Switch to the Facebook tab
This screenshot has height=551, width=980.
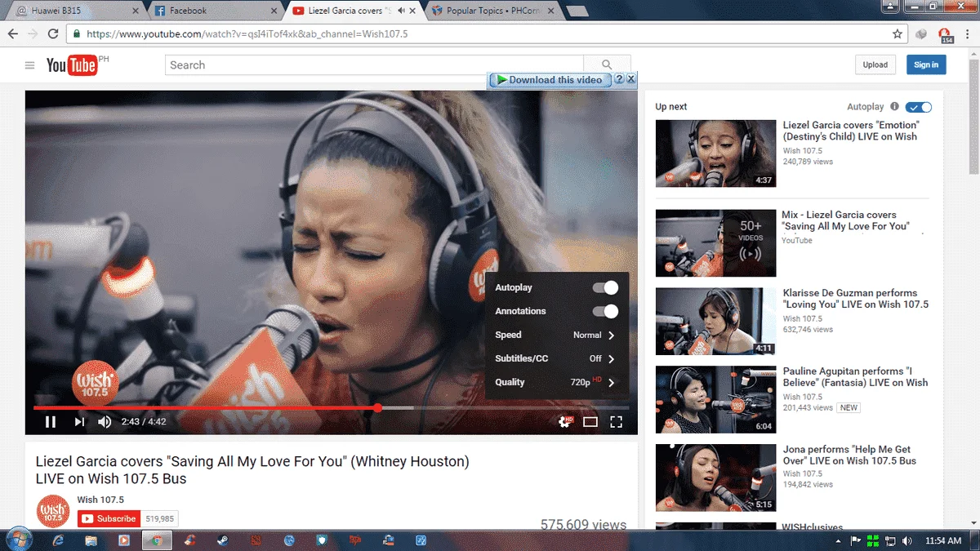click(215, 11)
